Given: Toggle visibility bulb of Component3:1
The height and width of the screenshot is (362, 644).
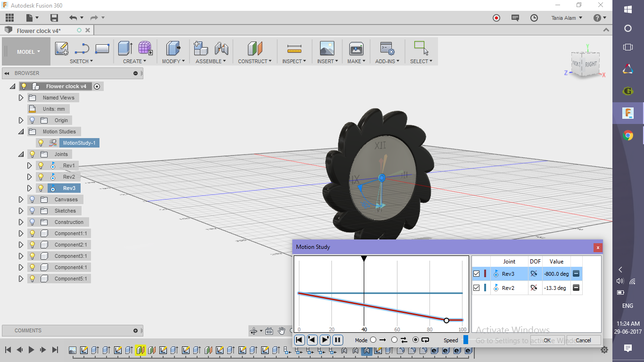Looking at the screenshot, I should [x=33, y=256].
